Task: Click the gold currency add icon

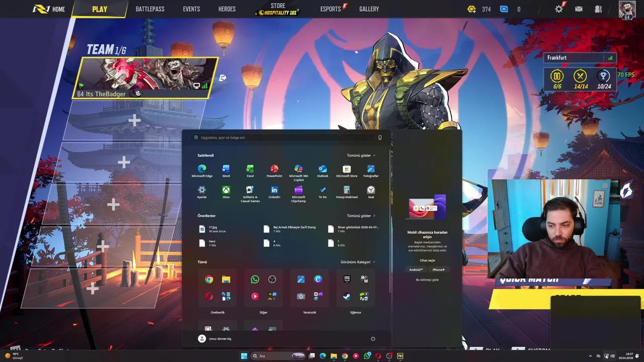Action: point(471,9)
